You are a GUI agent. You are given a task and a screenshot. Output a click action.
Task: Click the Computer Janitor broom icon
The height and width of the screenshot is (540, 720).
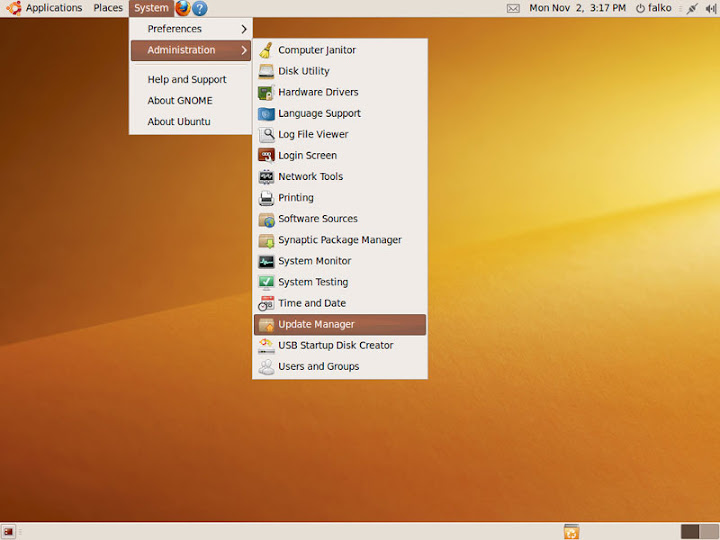(x=266, y=50)
